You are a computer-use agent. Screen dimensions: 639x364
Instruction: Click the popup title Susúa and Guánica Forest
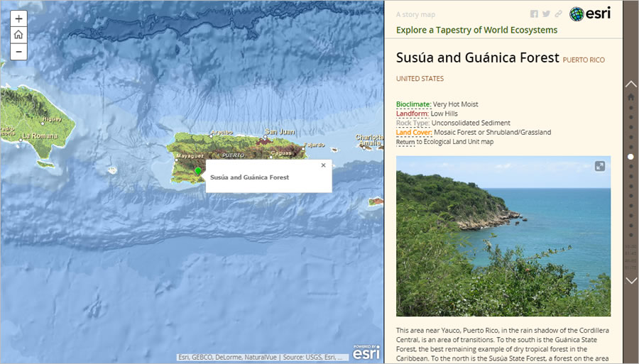coord(249,177)
